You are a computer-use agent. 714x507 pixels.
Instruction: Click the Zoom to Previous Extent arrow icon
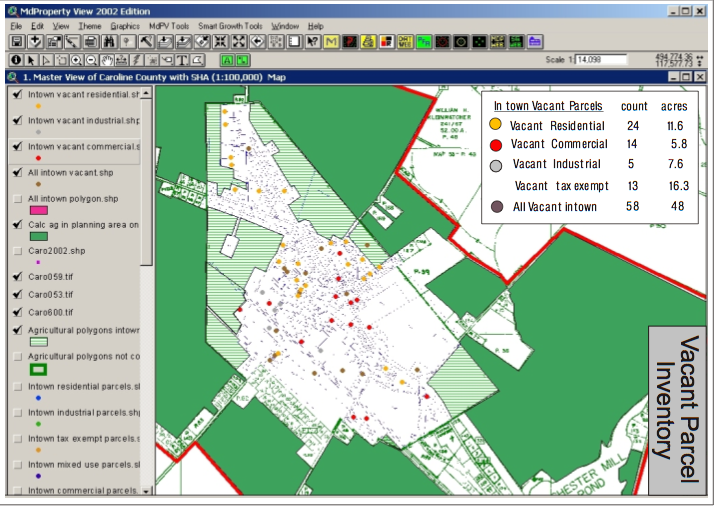tap(257, 42)
